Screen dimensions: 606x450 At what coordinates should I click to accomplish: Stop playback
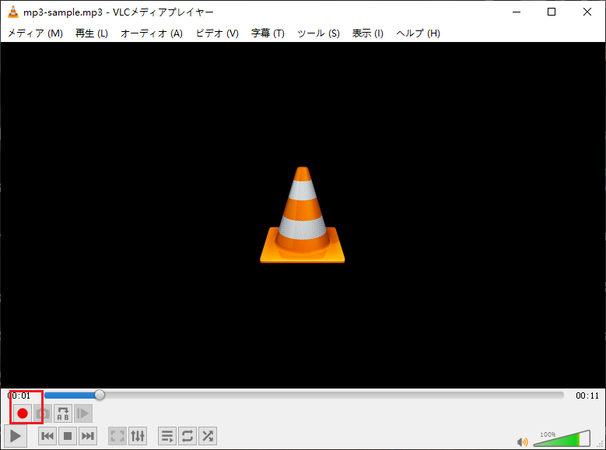[x=68, y=436]
